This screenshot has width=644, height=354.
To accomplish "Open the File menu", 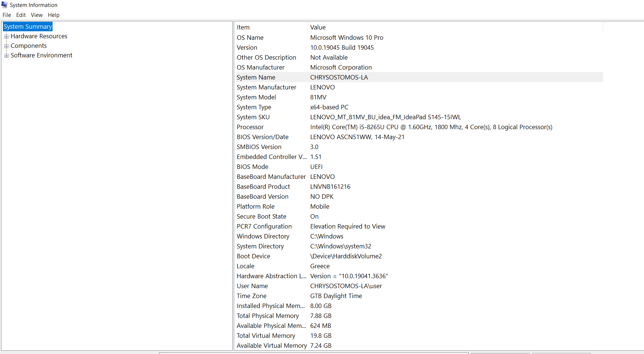I will 7,15.
